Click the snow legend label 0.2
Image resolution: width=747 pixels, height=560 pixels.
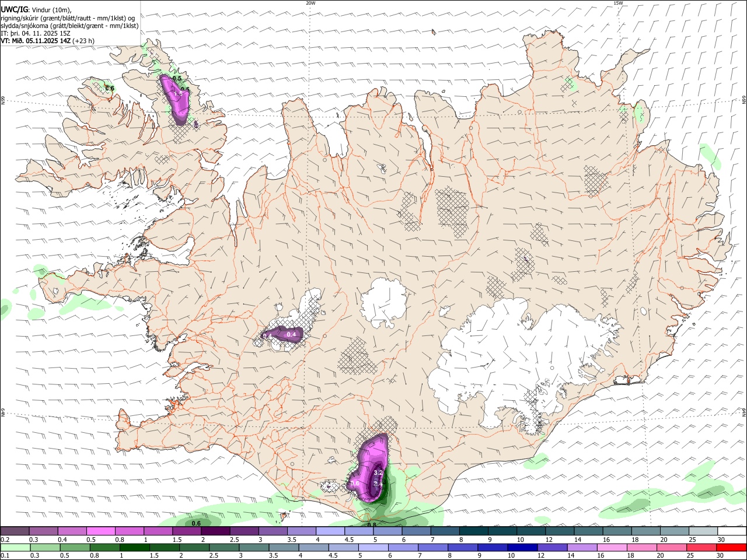pos(5,540)
